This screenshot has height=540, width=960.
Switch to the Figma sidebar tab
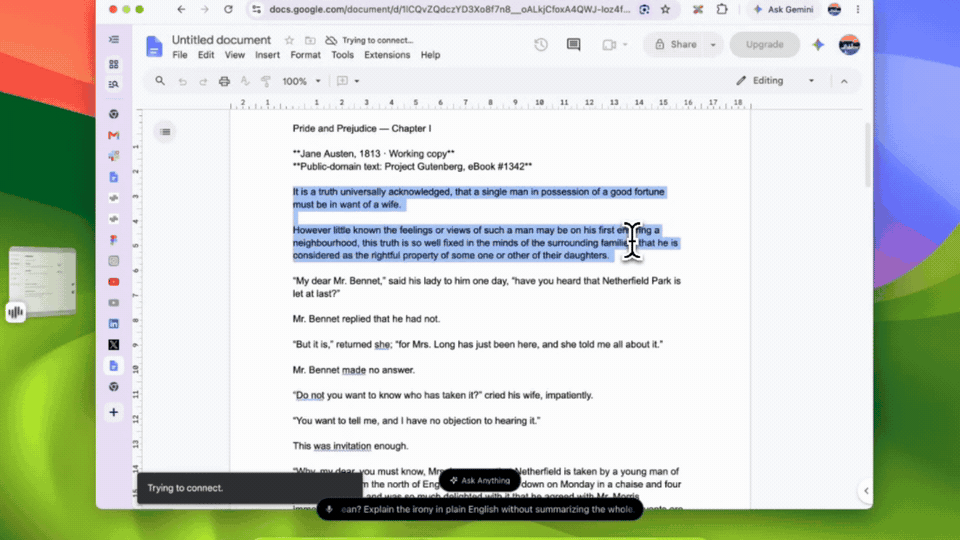(x=114, y=240)
